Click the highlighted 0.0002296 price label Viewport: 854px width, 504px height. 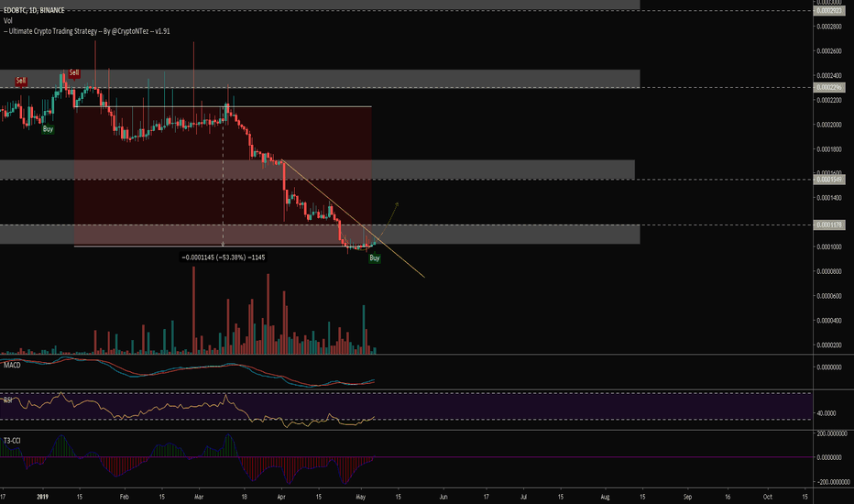tap(829, 87)
